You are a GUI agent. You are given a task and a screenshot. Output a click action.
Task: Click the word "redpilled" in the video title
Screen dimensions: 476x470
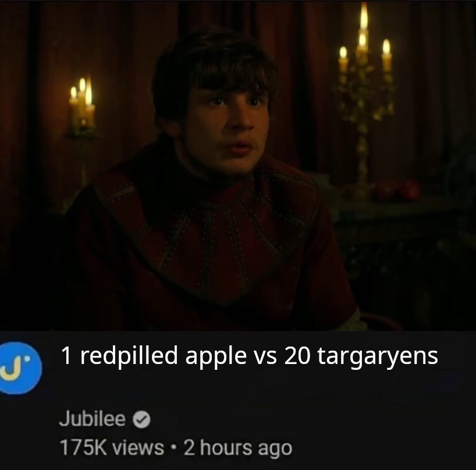click(129, 356)
